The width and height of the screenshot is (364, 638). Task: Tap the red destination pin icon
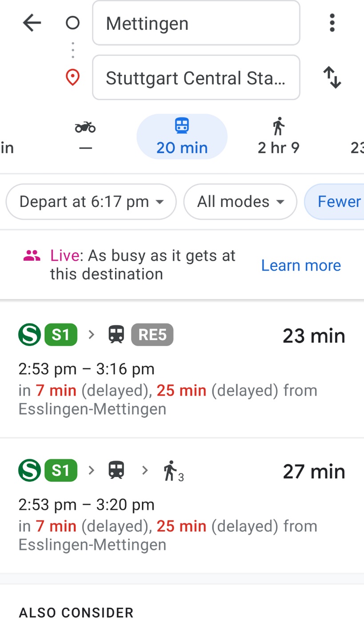72,78
